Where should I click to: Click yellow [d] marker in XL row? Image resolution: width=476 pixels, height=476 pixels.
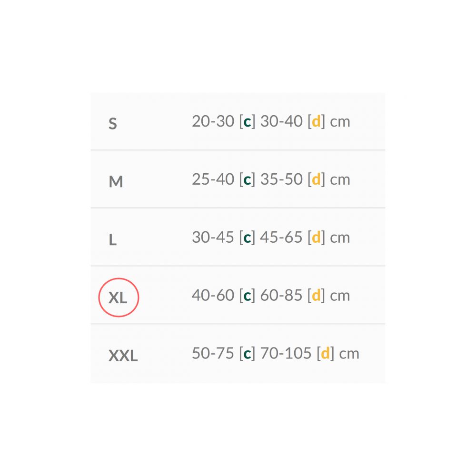[x=316, y=296]
